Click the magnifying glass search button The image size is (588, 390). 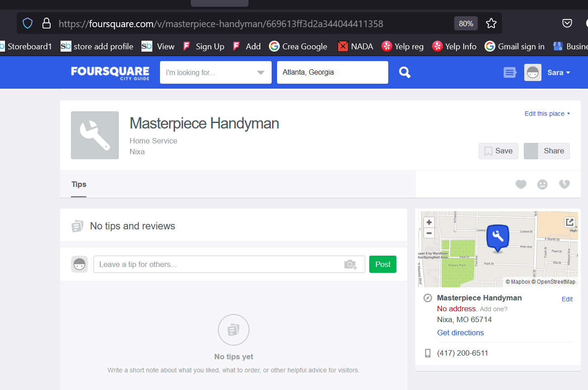pos(405,72)
